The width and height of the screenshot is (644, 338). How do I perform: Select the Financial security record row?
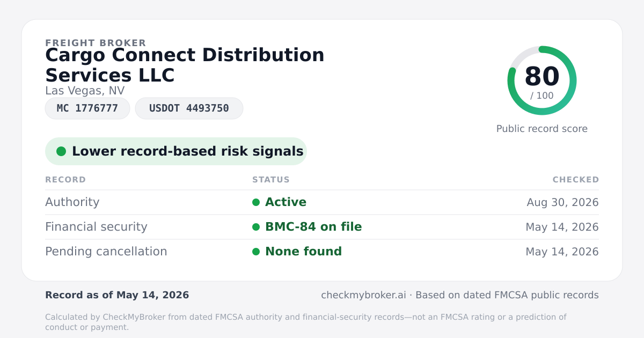(322, 227)
